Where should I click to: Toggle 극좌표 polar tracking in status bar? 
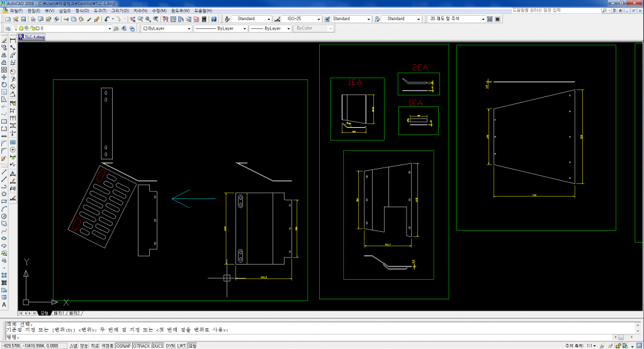click(107, 346)
